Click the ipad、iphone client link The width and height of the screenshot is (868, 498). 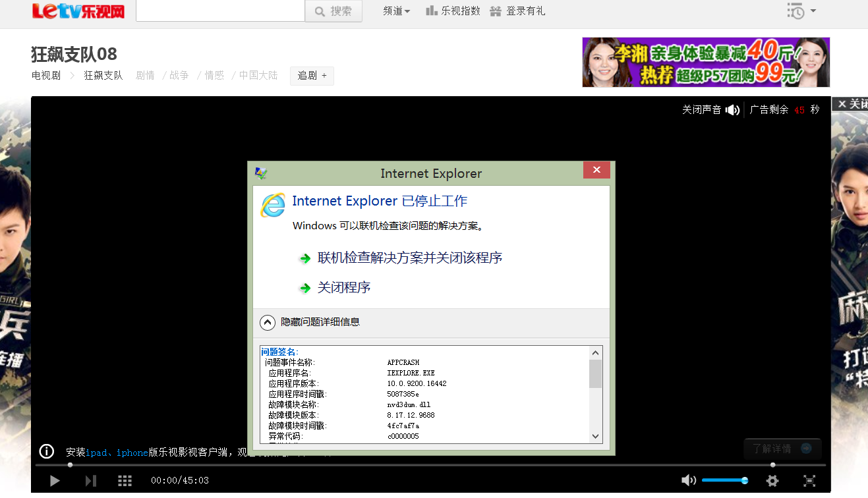tap(117, 453)
